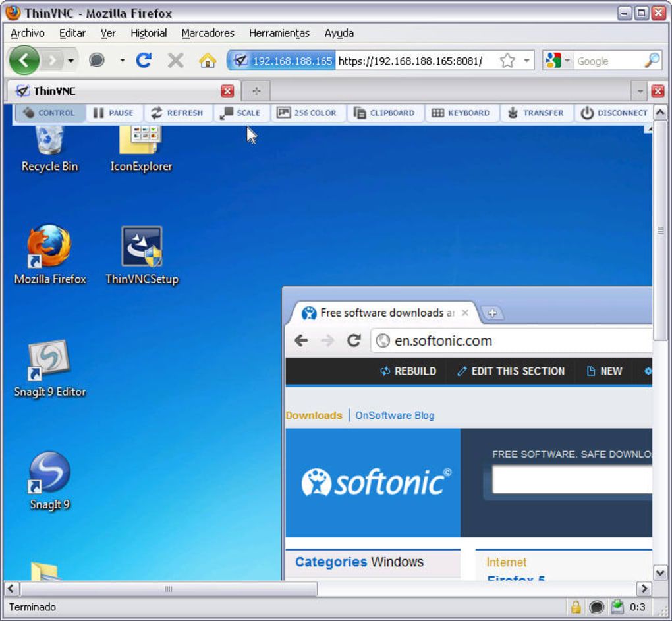Click the REBUILD button on Softonic bar
Screen dimensions: 672x621
coord(408,371)
